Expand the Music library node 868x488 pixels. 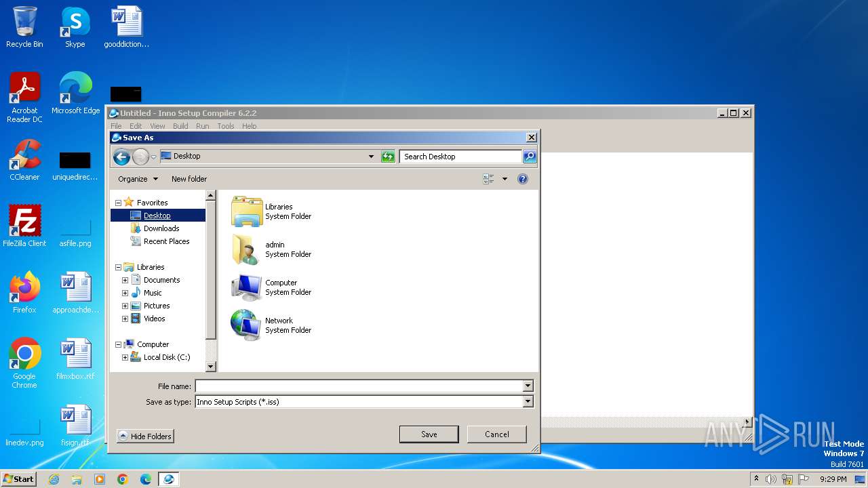(x=125, y=293)
